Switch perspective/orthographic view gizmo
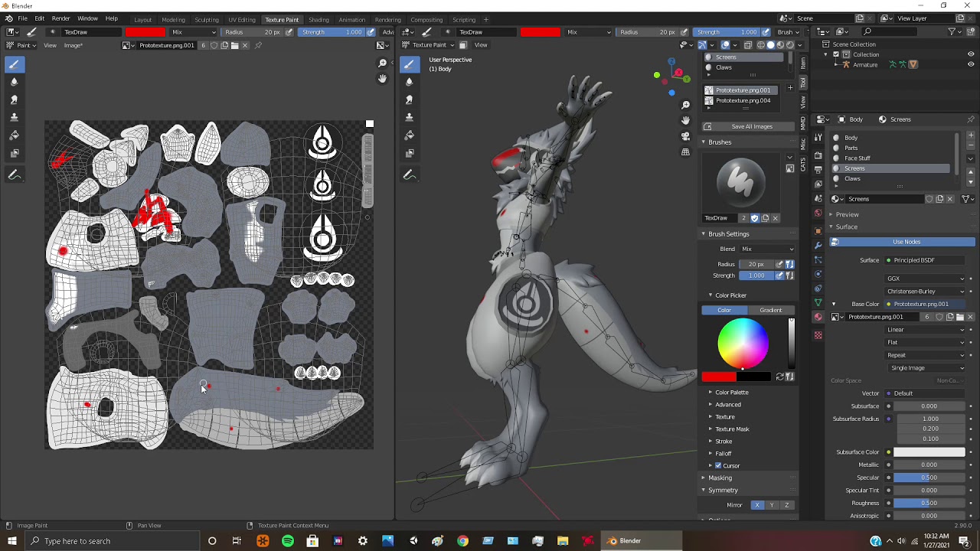This screenshot has height=551, width=980. (685, 152)
